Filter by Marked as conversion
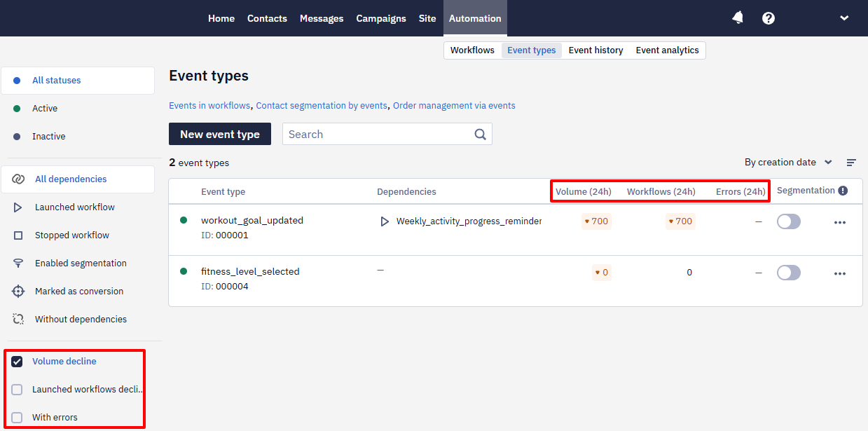Screen dimensions: 868x431 click(78, 292)
